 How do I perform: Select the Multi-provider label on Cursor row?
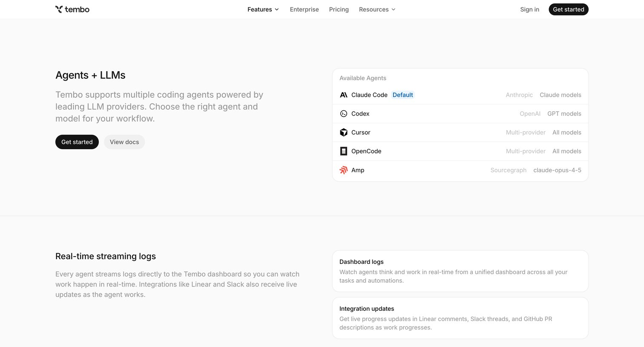[x=526, y=133]
